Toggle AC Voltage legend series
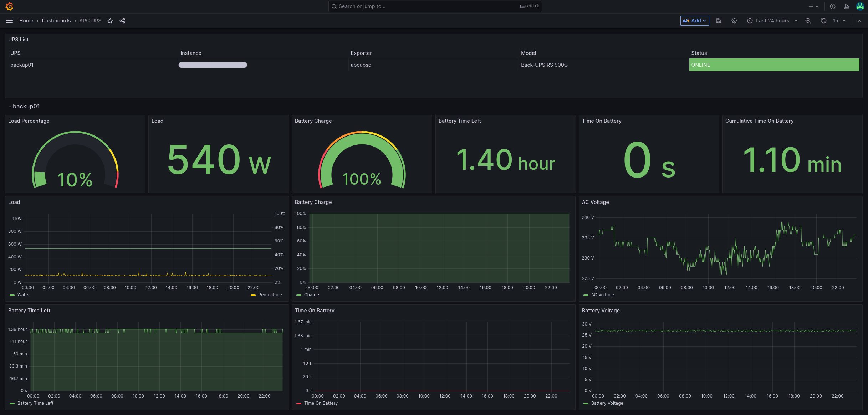The image size is (868, 415). tap(602, 295)
